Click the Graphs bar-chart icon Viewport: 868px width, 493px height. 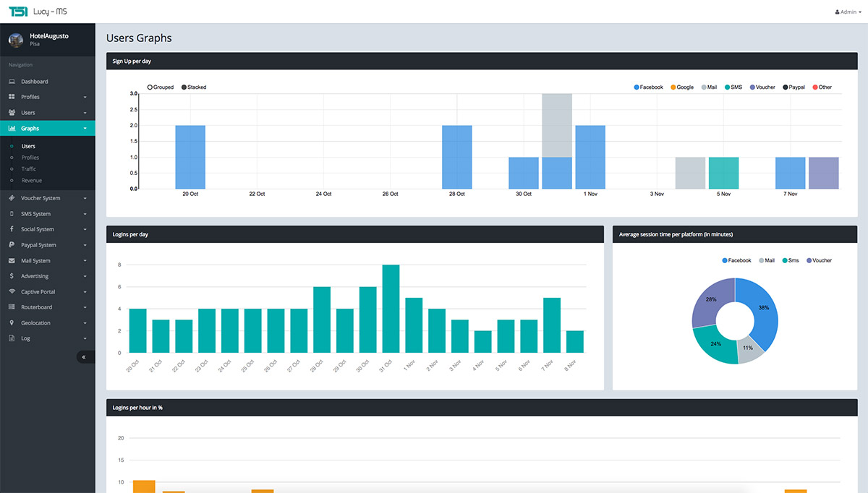(x=12, y=129)
